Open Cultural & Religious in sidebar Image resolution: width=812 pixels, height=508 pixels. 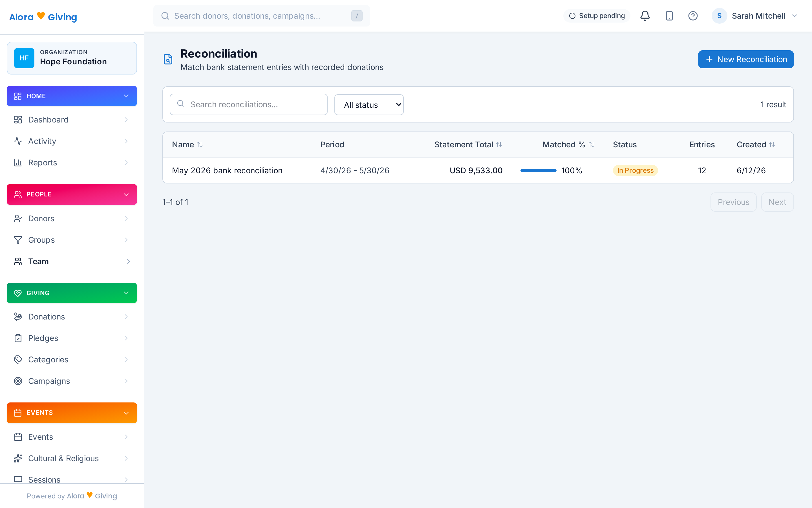pyautogui.click(x=72, y=458)
